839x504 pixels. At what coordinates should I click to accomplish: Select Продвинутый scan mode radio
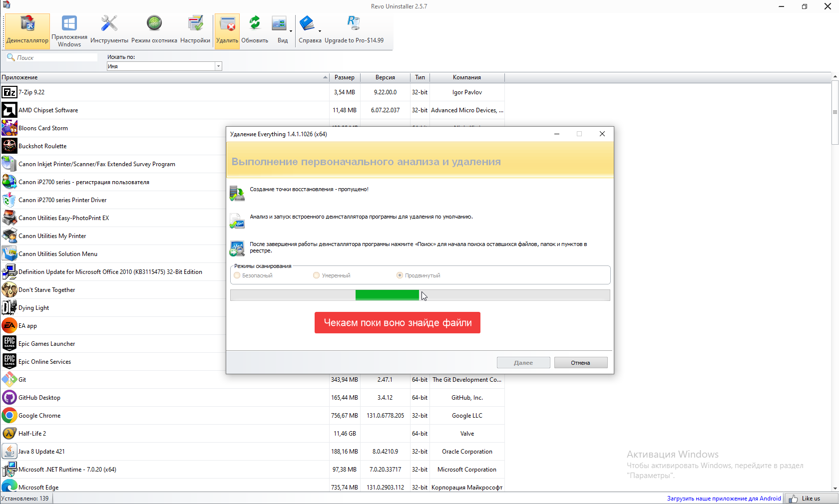click(x=400, y=275)
